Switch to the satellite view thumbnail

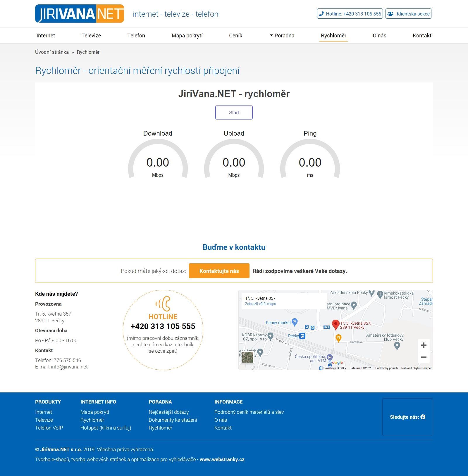coord(248,357)
